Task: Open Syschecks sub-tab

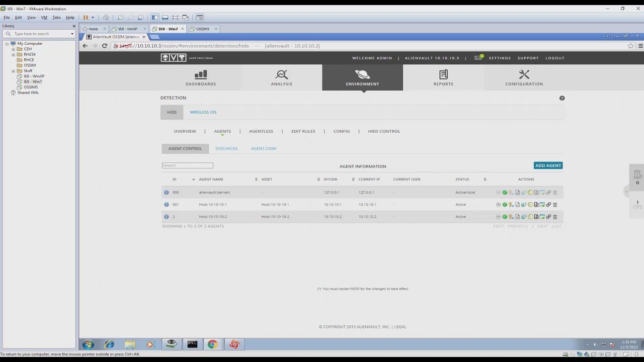Action: [x=226, y=149]
